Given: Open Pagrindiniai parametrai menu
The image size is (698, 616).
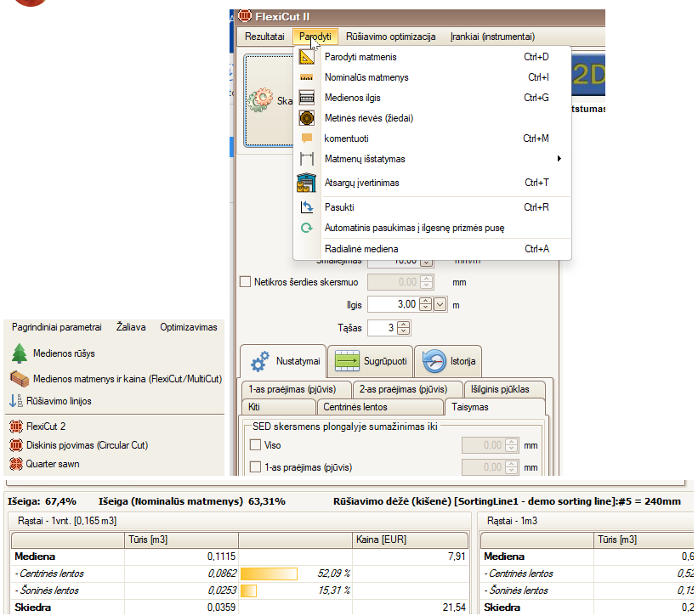Looking at the screenshot, I should (x=56, y=327).
